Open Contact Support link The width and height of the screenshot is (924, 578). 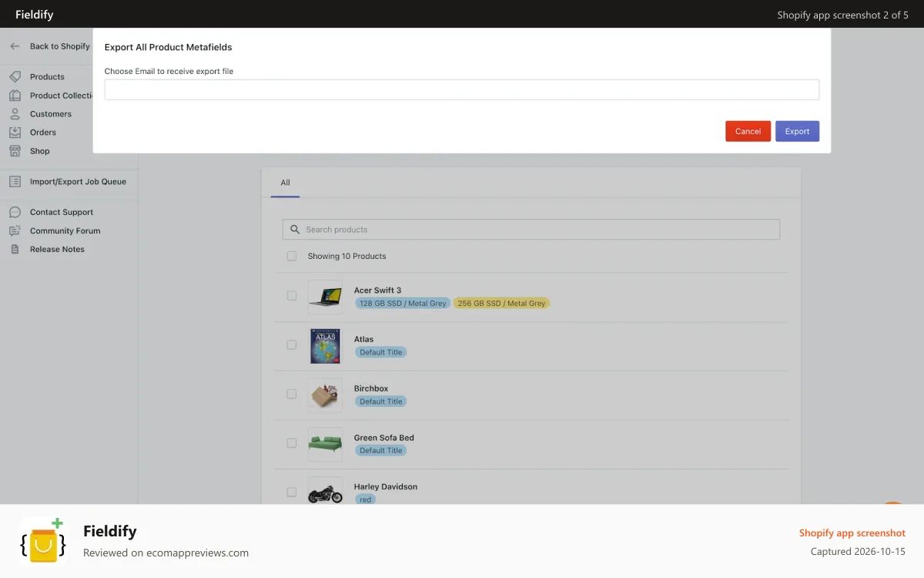coord(62,212)
